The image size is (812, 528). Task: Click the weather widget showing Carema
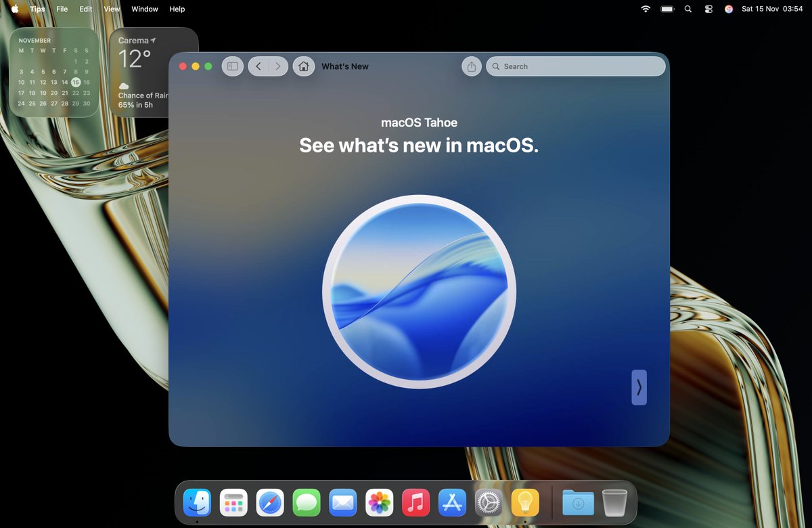[139, 72]
